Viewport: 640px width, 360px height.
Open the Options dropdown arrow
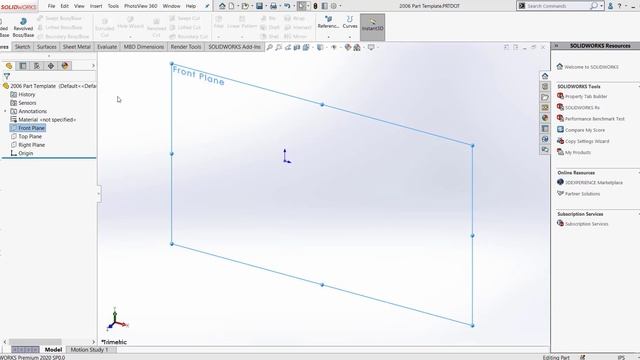[x=340, y=6]
